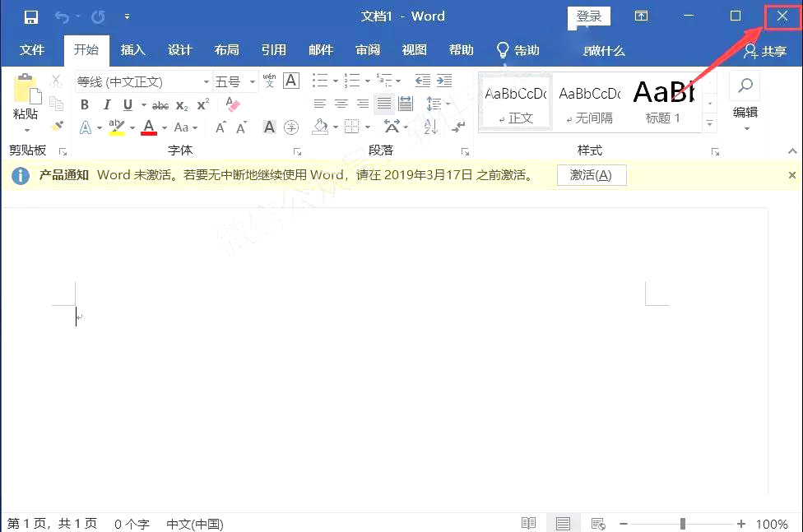Screen dimensions: 803x532
Task: Toggle Subscript formatting
Action: 182,105
